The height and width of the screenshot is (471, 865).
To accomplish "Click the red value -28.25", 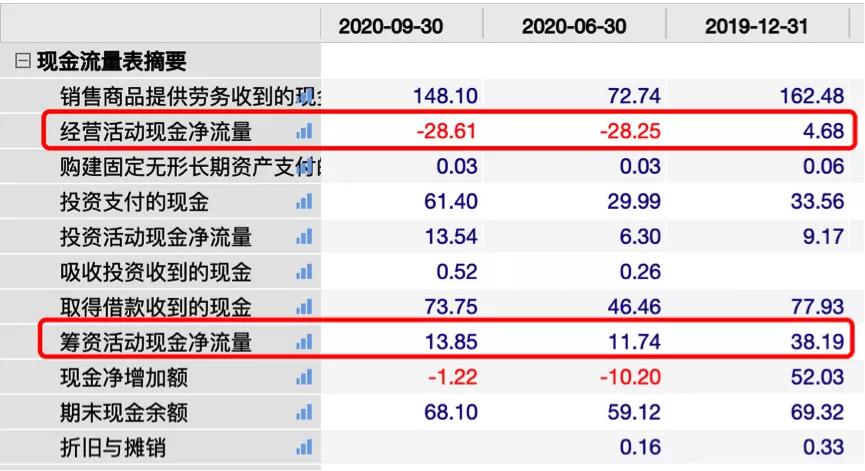I will coord(630,132).
